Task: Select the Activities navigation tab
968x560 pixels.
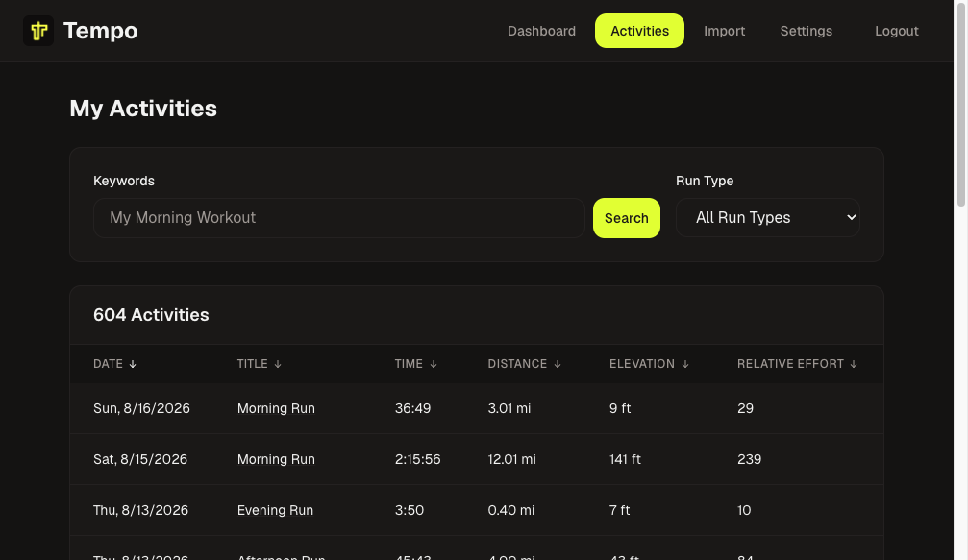Action: pyautogui.click(x=639, y=31)
